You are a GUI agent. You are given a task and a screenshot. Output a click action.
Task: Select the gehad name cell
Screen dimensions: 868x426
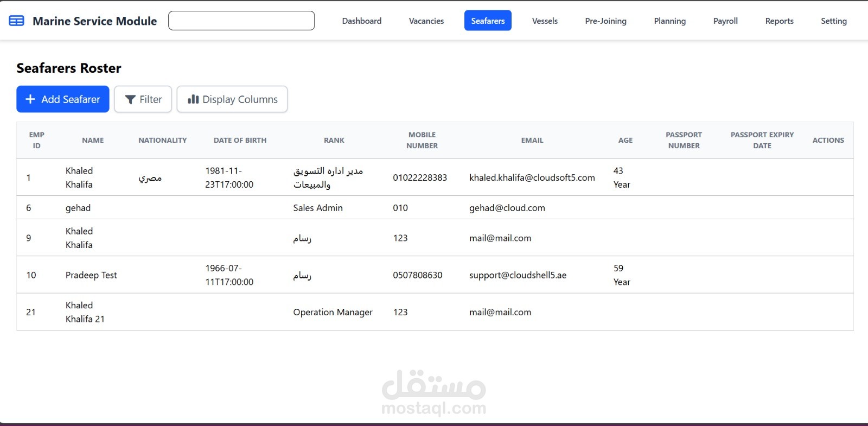coord(78,208)
